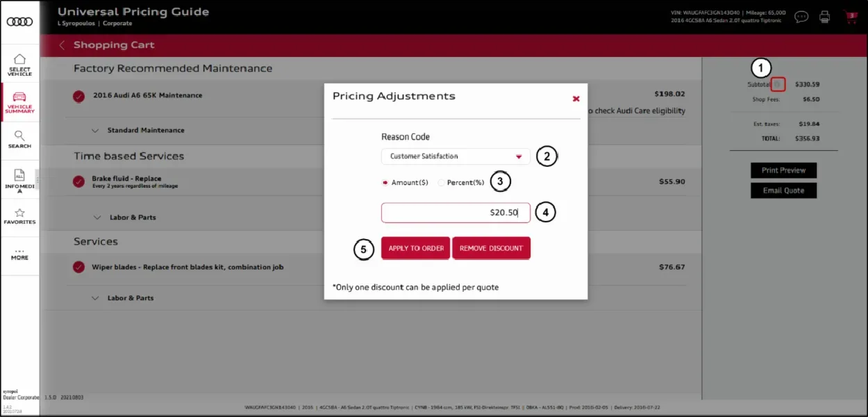Open the Search magnifier icon
The image size is (868, 417).
tap(19, 135)
